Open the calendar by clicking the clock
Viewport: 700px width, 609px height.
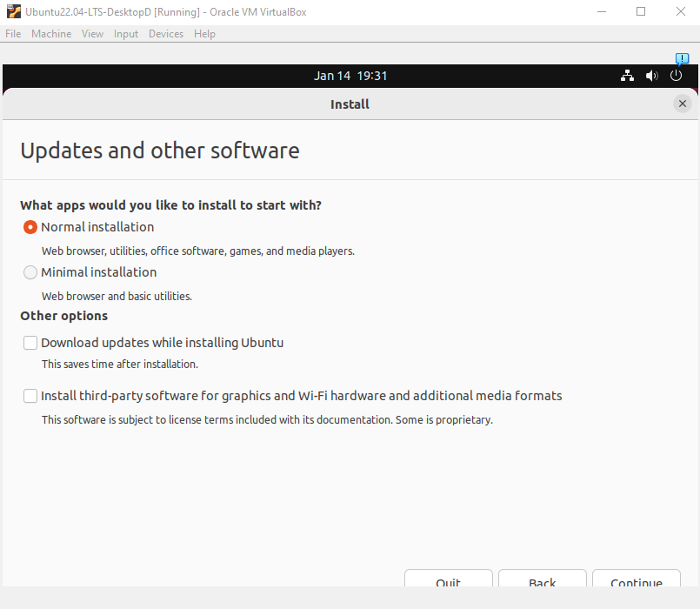tap(350, 76)
